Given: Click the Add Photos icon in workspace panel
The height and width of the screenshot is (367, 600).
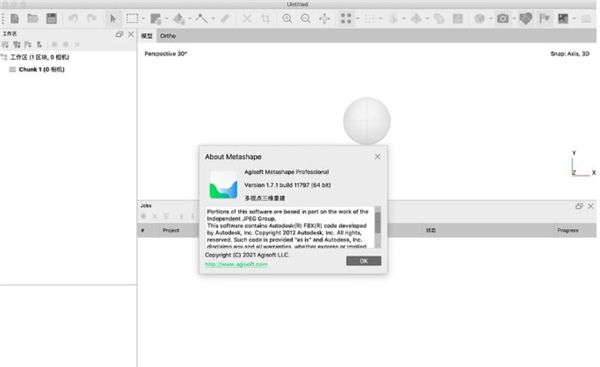Looking at the screenshot, I should [x=16, y=45].
